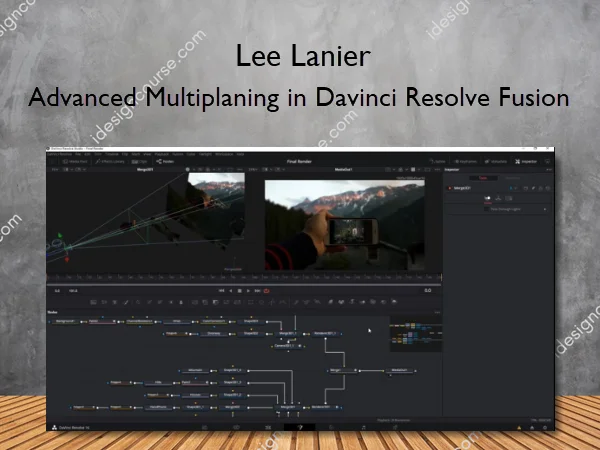Open the Nodes panel options menu
Image resolution: width=600 pixels, height=450 pixels.
click(x=437, y=312)
